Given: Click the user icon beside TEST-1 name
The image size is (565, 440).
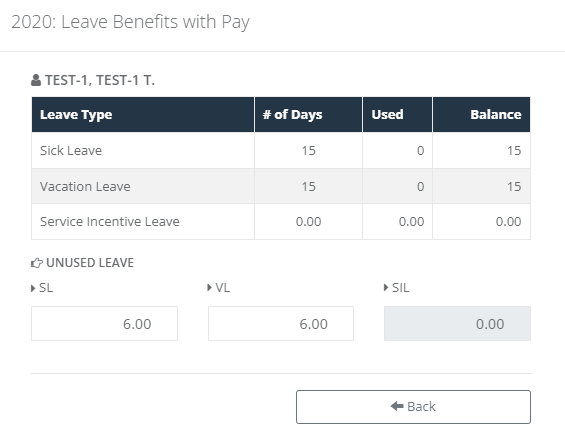Looking at the screenshot, I should (x=36, y=80).
